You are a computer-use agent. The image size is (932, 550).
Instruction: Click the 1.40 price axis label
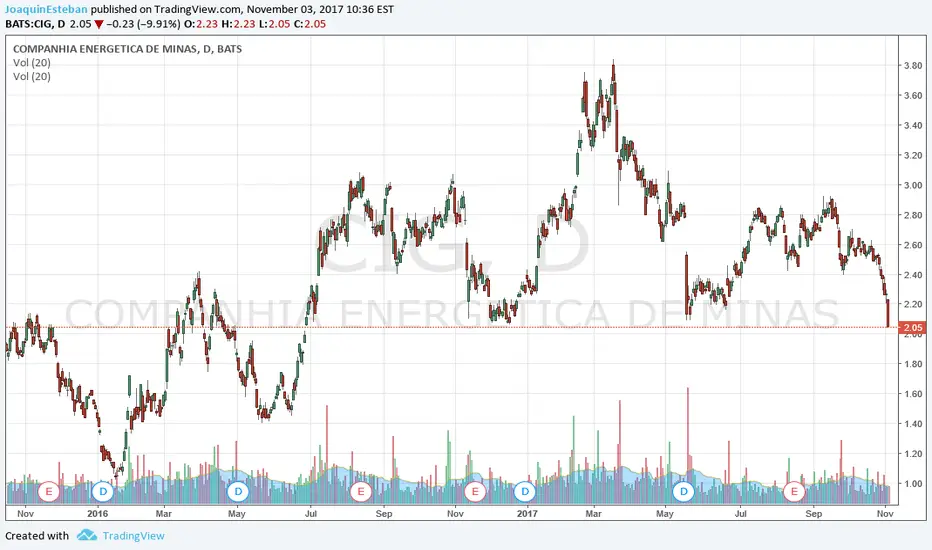913,423
